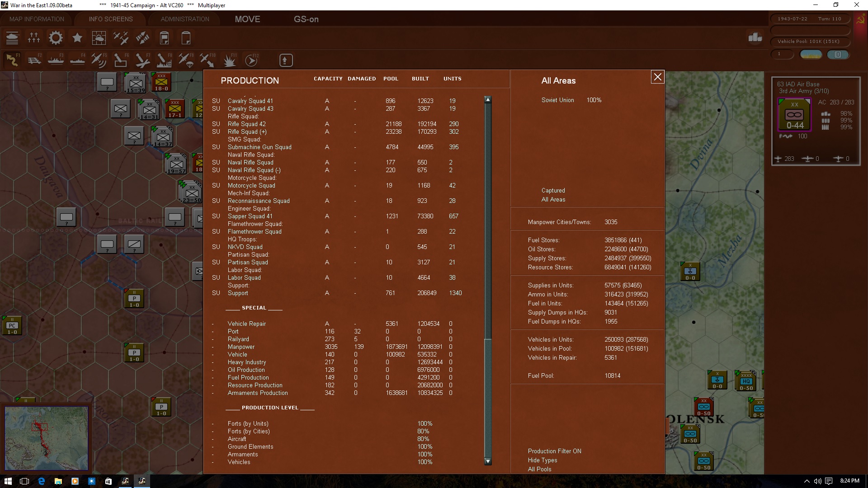Open the air doctrine planes icon
The width and height of the screenshot is (868, 488).
tap(121, 38)
